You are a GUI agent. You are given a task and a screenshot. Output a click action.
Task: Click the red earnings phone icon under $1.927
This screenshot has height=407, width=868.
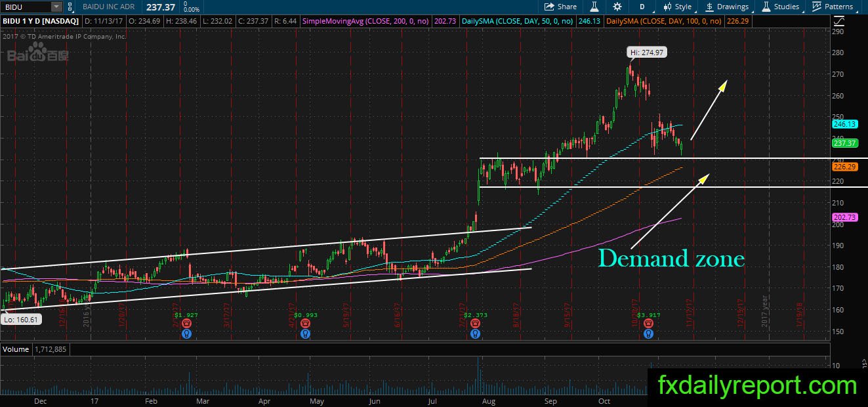(188, 324)
